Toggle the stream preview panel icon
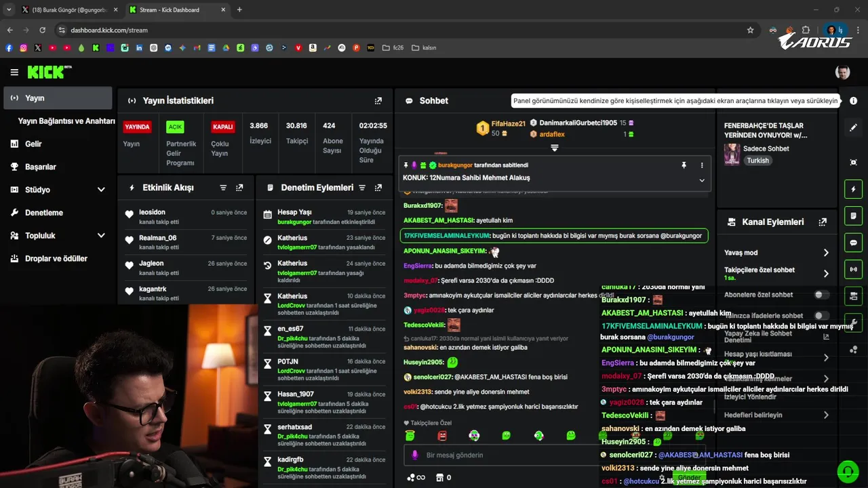This screenshot has width=868, height=488. point(853,296)
